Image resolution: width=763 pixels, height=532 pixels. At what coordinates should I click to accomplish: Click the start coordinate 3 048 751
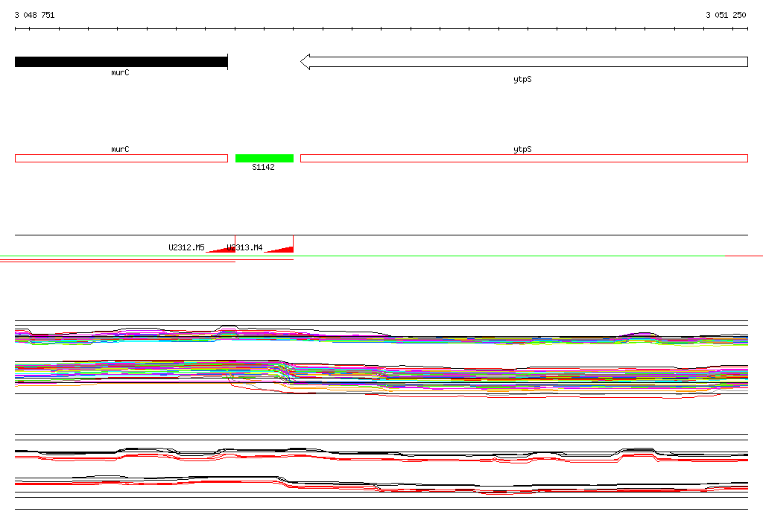click(x=34, y=15)
